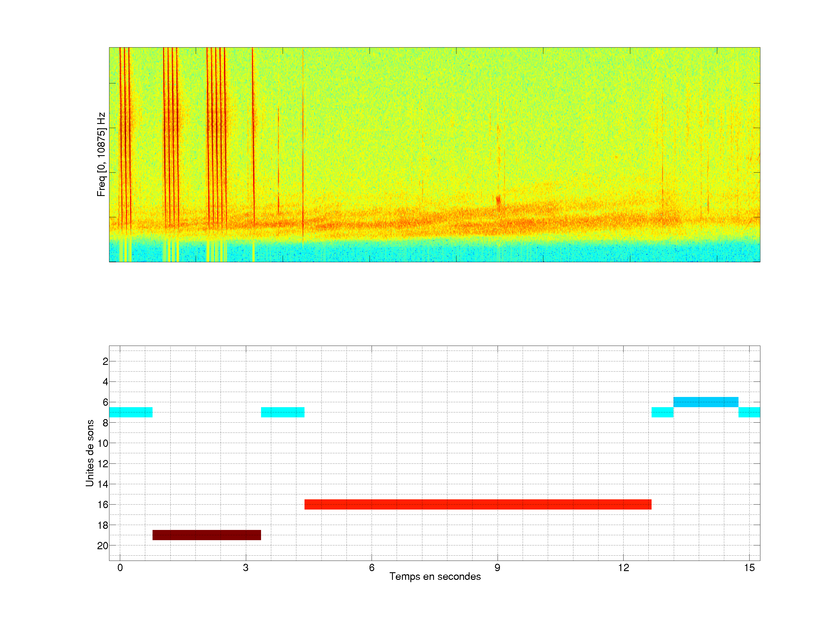Click the x-axis tick label 3

(246, 568)
